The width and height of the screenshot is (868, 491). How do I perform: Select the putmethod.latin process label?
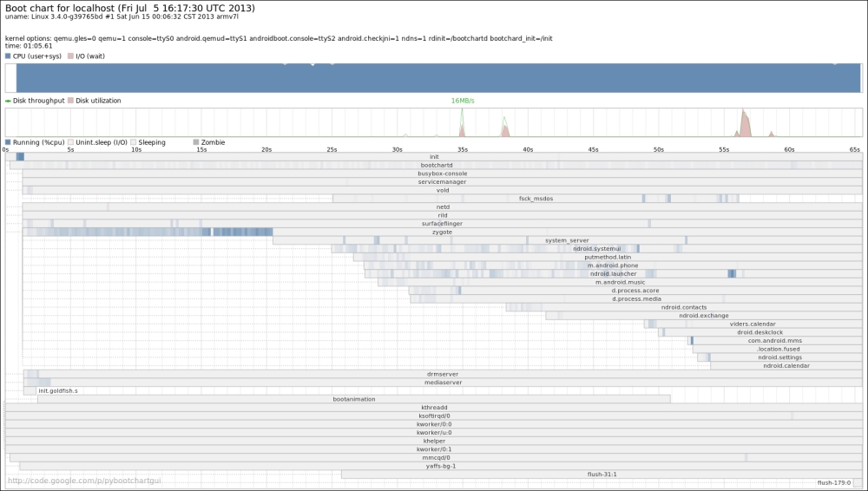[608, 257]
